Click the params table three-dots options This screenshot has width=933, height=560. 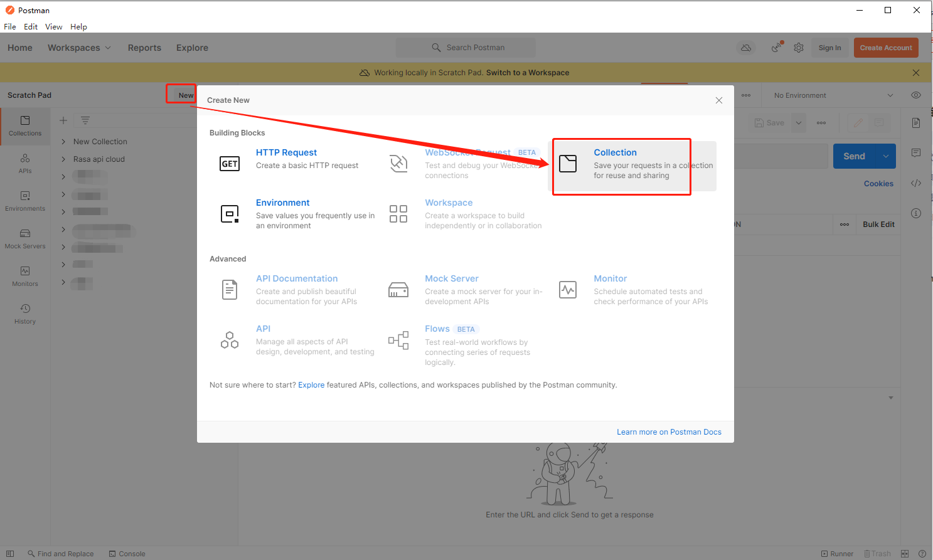pyautogui.click(x=845, y=225)
